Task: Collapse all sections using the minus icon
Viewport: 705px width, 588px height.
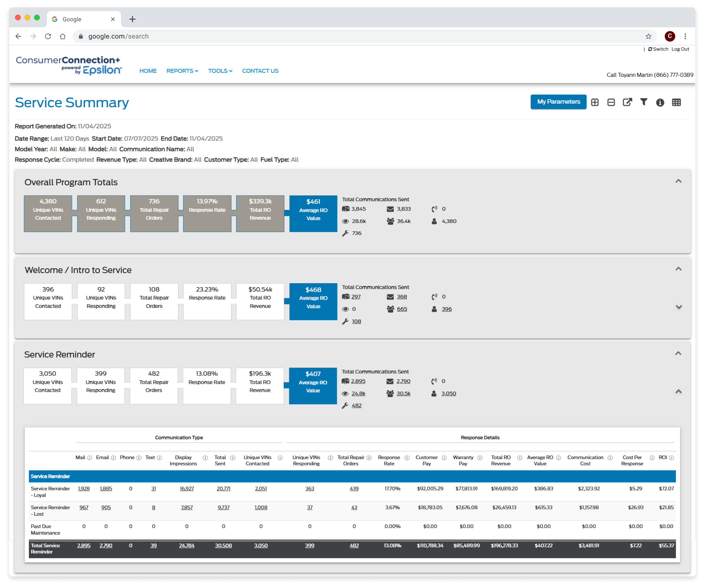Action: pyautogui.click(x=611, y=102)
